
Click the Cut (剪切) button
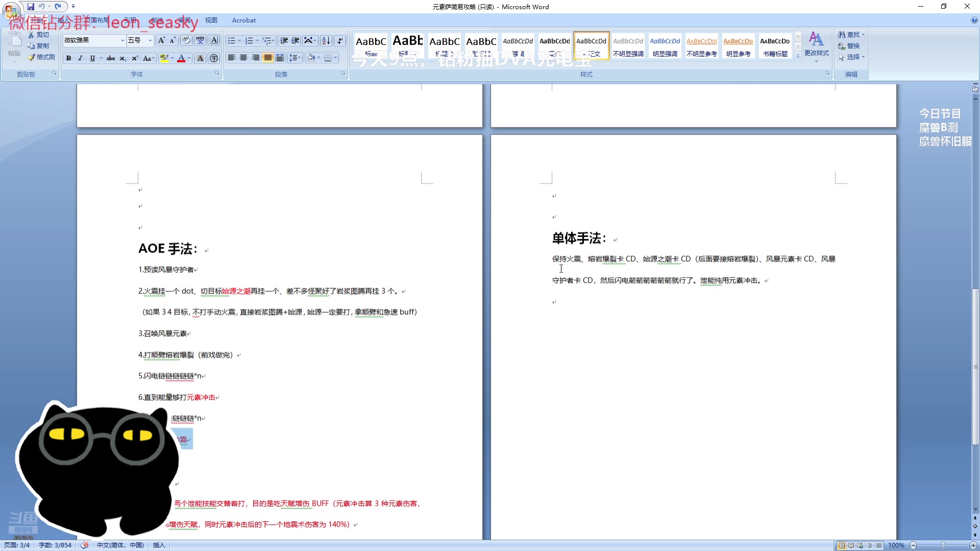[x=38, y=35]
